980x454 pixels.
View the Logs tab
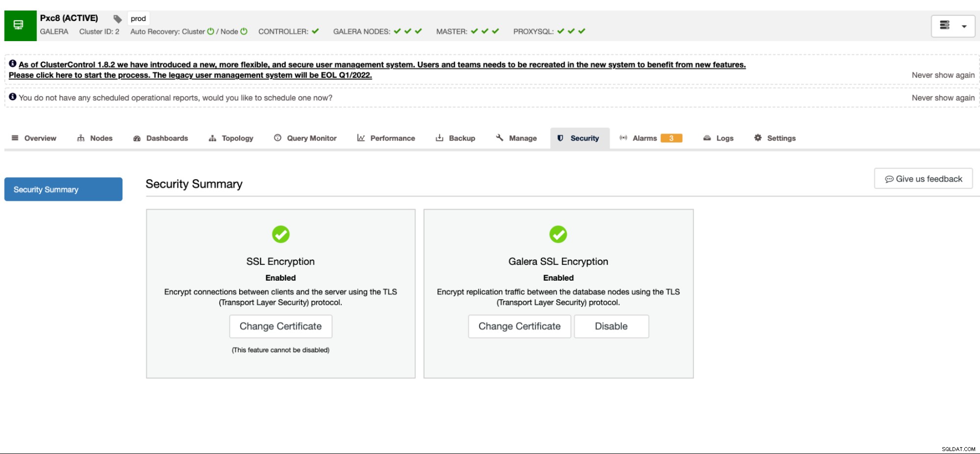click(x=718, y=138)
